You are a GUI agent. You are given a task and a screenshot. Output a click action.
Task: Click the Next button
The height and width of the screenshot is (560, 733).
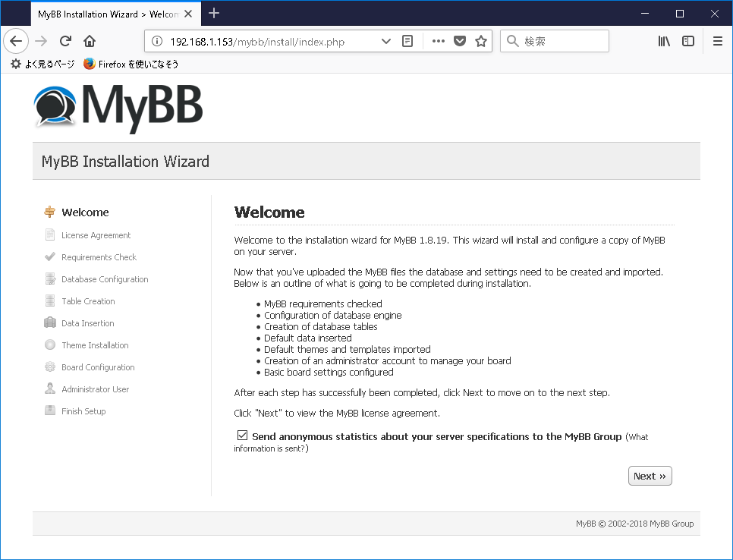650,476
